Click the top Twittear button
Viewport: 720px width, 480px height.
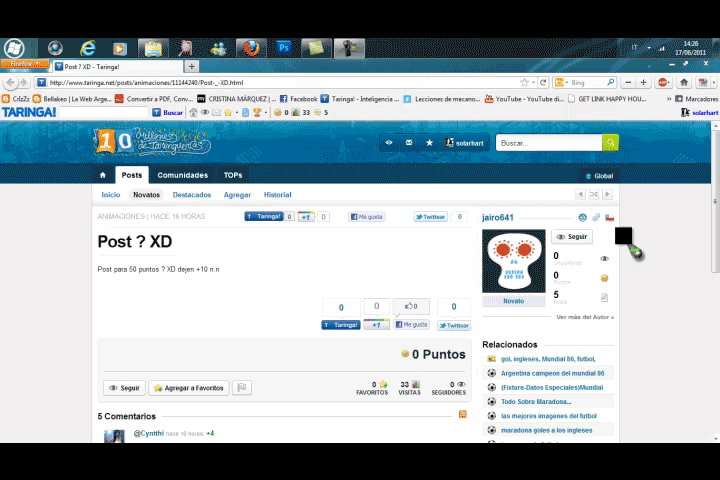pos(431,217)
